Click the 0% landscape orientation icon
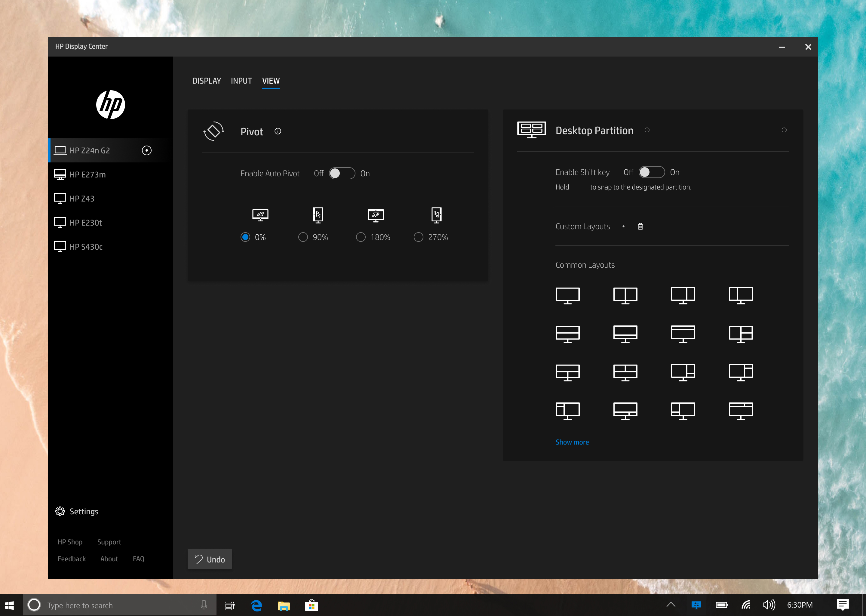 click(260, 215)
